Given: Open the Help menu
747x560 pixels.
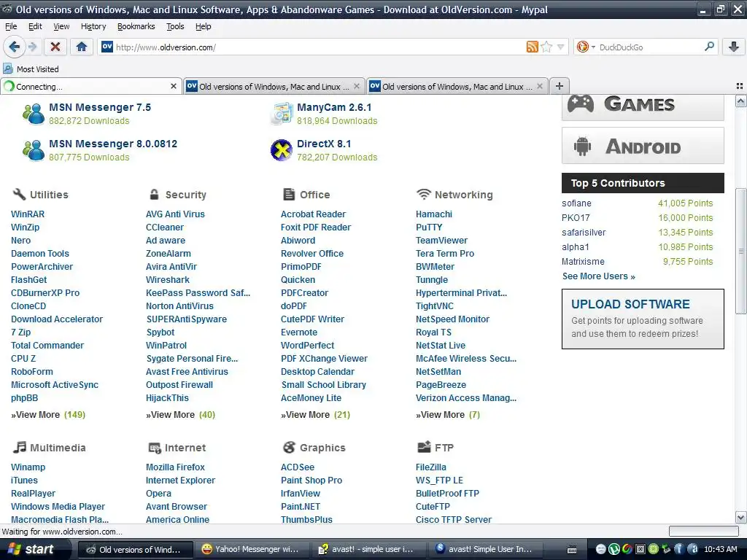Looking at the screenshot, I should pyautogui.click(x=204, y=26).
